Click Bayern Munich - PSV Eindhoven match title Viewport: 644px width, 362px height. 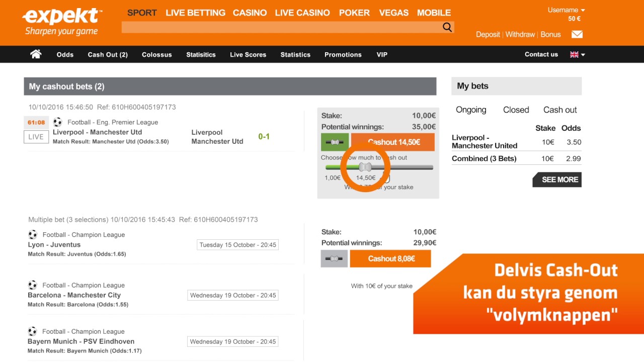(81, 341)
